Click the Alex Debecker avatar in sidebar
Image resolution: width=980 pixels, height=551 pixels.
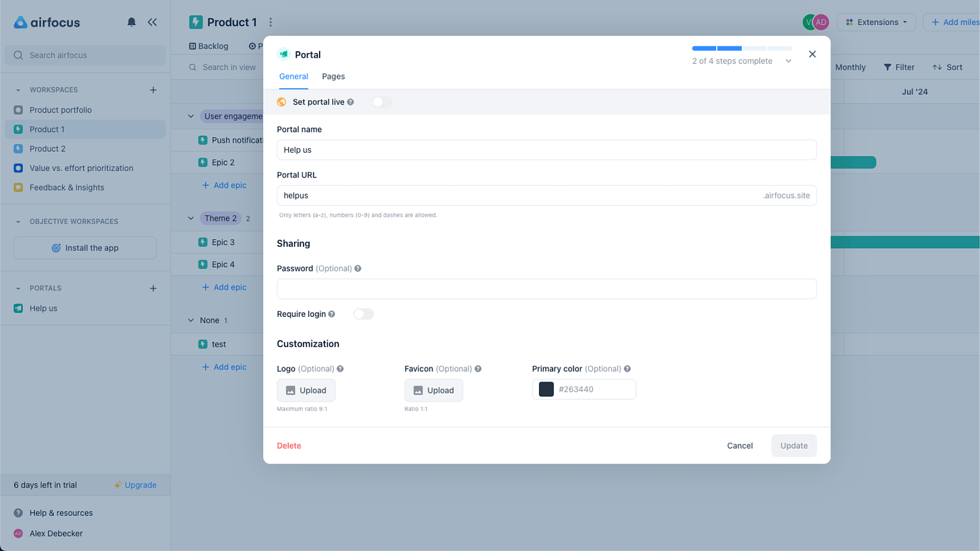[18, 534]
